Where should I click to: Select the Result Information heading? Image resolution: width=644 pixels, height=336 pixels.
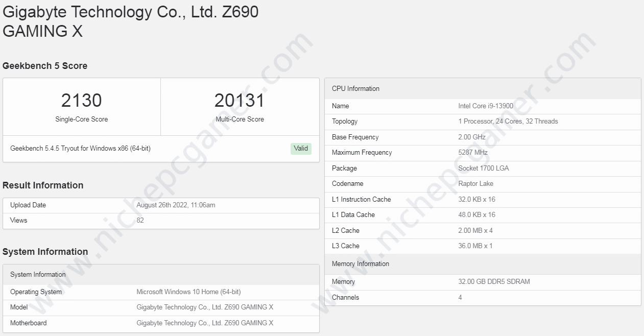43,185
